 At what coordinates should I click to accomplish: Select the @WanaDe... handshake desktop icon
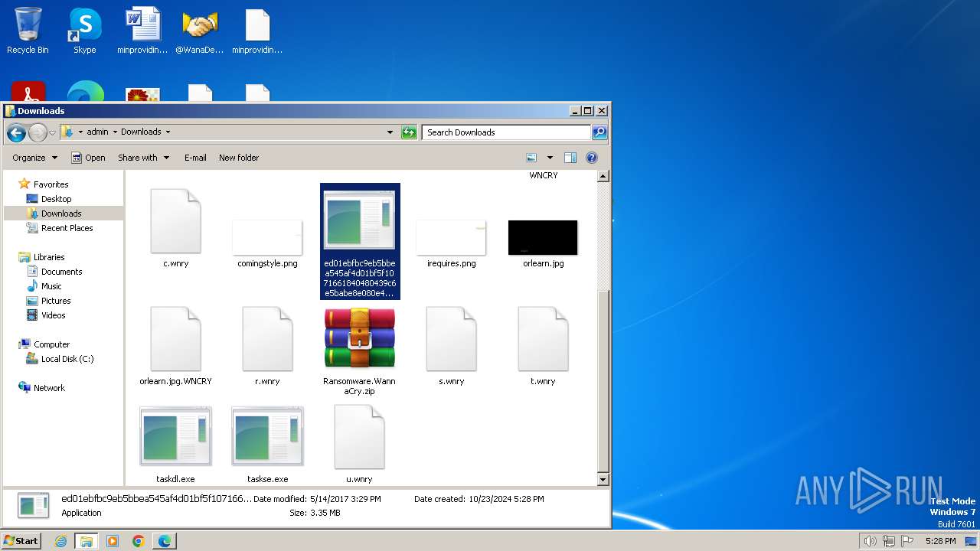point(200,31)
